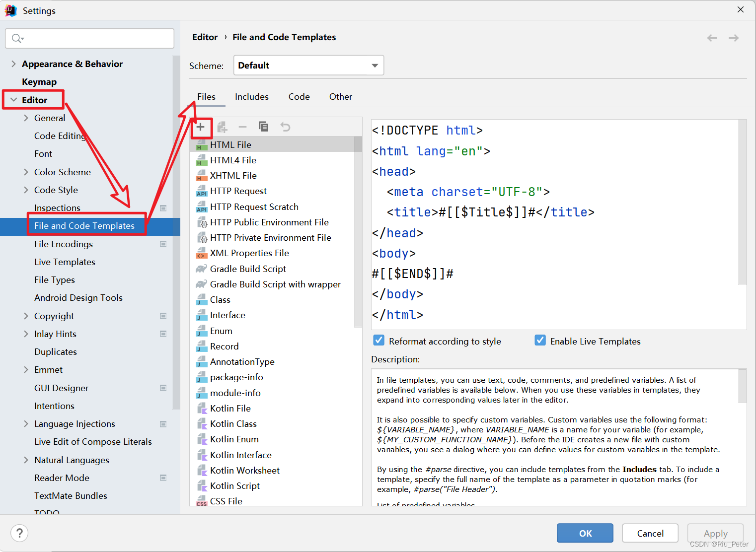
Task: Click the HTML File template icon
Action: (201, 145)
